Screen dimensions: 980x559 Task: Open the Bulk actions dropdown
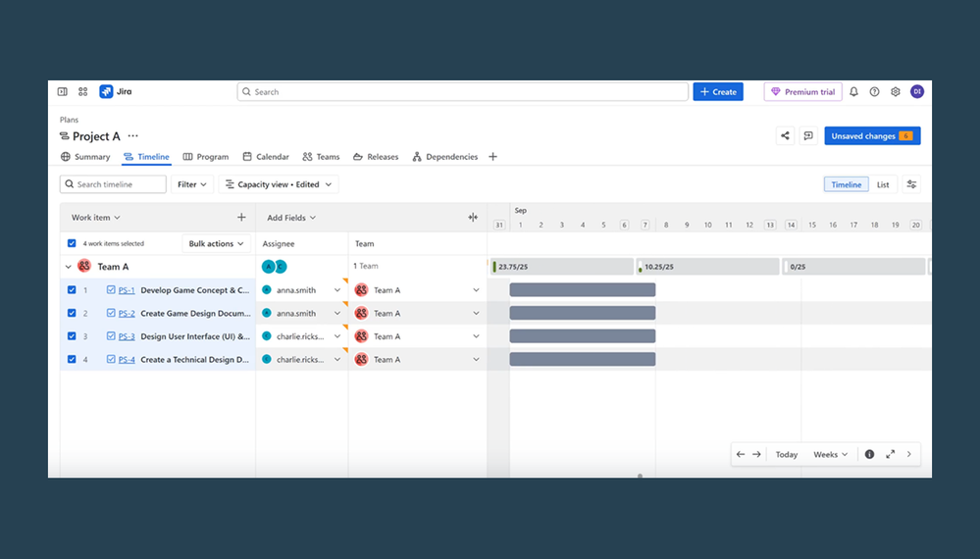point(216,243)
